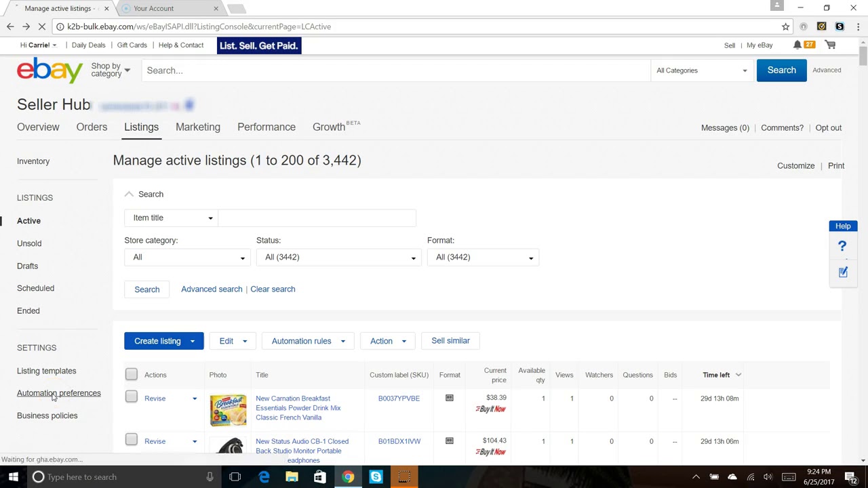The width and height of the screenshot is (868, 488).
Task: Switch to the Orders tab
Action: [92, 127]
